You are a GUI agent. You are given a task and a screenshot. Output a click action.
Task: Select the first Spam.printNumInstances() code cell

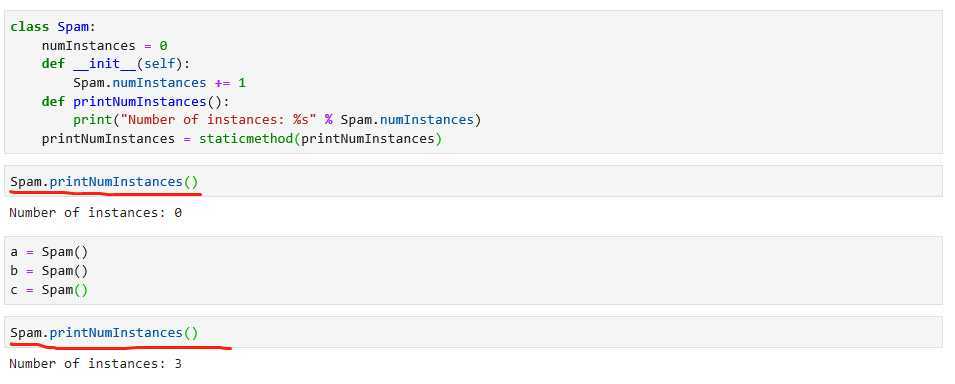tap(473, 182)
